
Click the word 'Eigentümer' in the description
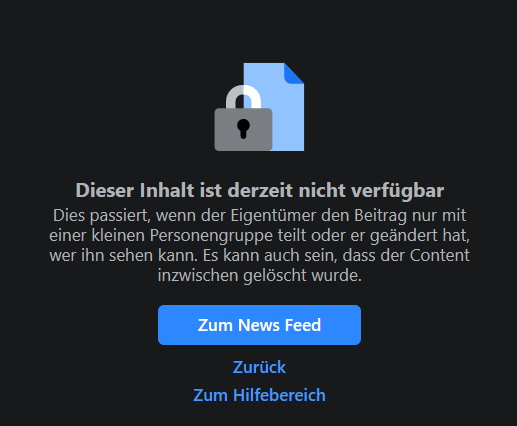pyautogui.click(x=273, y=216)
